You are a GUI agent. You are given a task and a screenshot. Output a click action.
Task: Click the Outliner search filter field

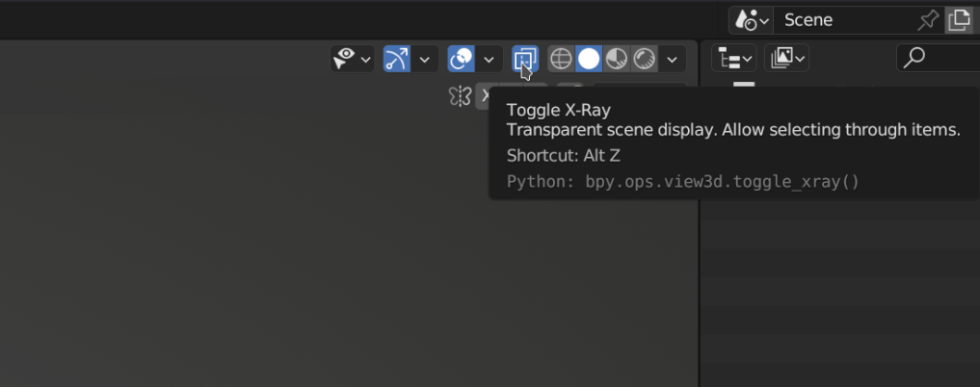(940, 60)
